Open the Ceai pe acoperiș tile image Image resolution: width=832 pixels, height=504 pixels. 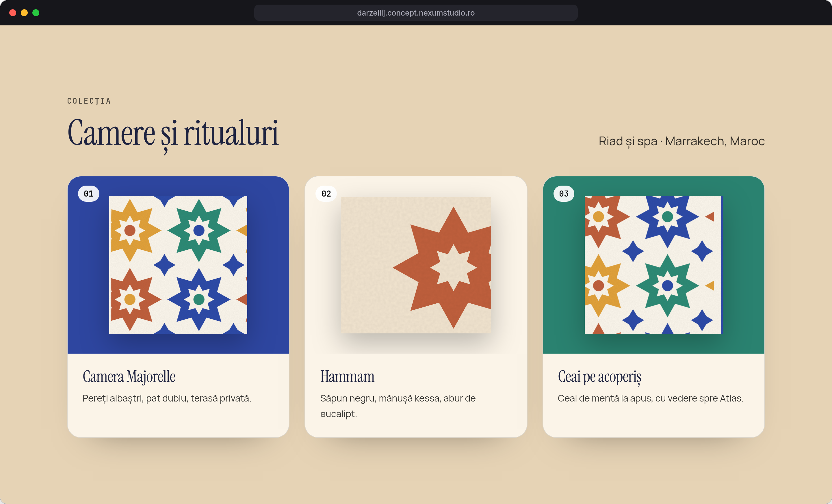tap(653, 265)
